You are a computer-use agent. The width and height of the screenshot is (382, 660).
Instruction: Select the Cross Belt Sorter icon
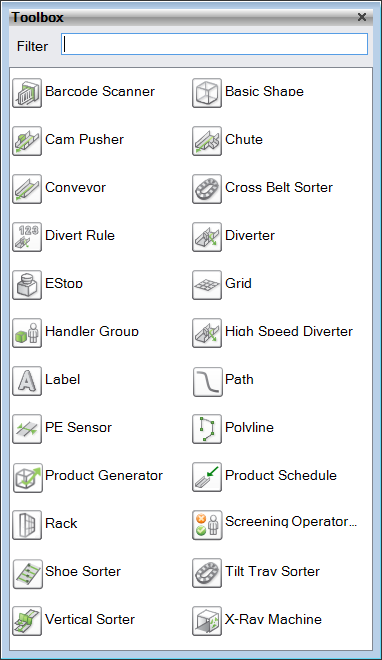pyautogui.click(x=207, y=189)
